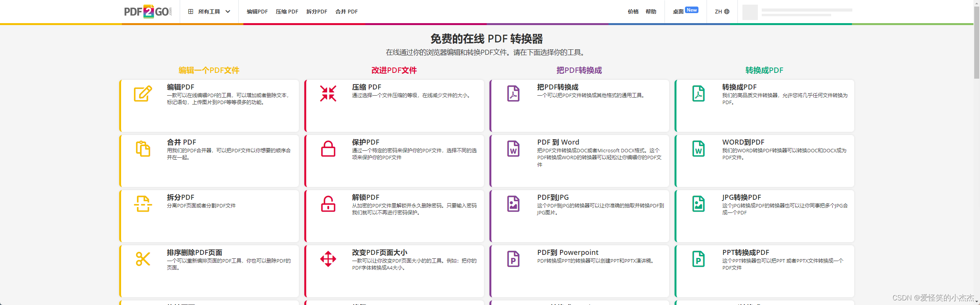Screen dimensions: 980x305
Task: Click the green image icon for JPG转换PDF
Action: tap(698, 204)
